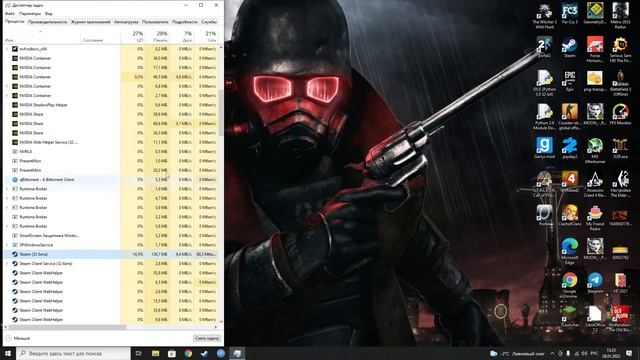Select the Assassins Creed 4 icon
This screenshot has width=640, height=360.
595,184
